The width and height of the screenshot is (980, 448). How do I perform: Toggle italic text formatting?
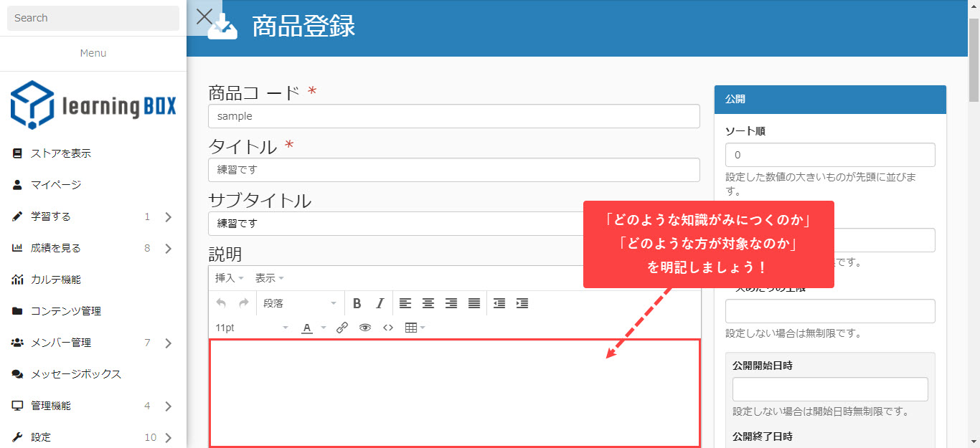380,303
